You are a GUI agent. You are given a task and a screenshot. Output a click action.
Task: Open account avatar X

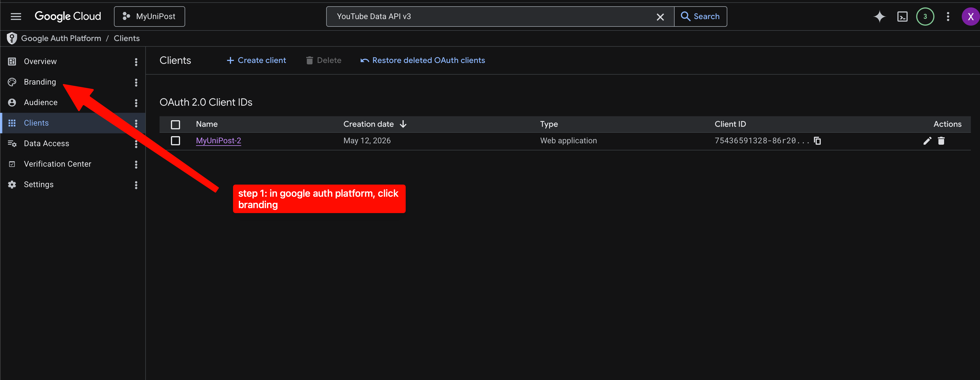coord(970,16)
